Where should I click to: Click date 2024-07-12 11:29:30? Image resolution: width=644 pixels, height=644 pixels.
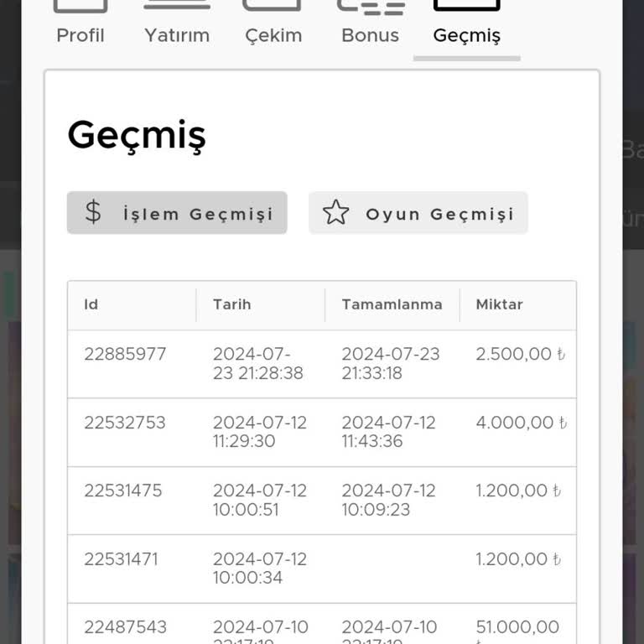point(260,432)
